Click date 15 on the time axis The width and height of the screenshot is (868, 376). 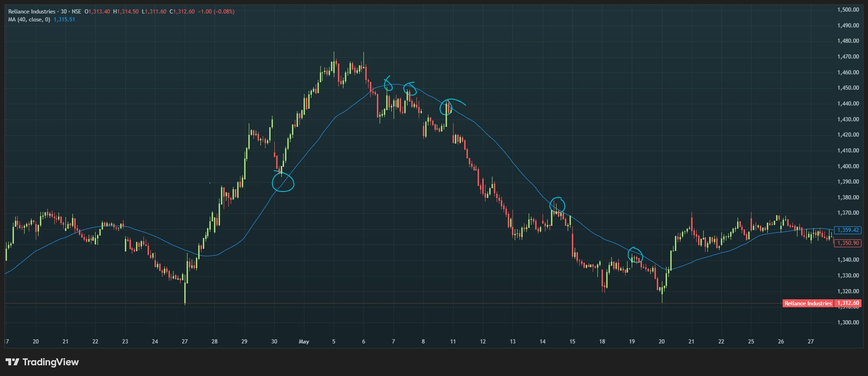pos(572,342)
